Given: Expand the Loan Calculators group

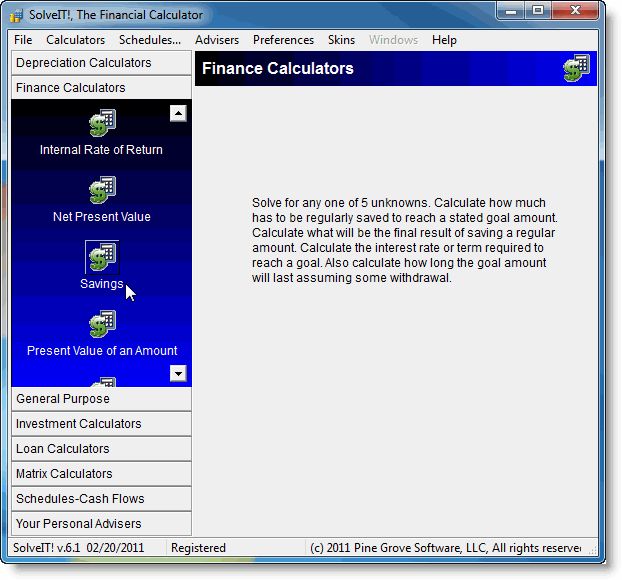Looking at the screenshot, I should (x=101, y=449).
